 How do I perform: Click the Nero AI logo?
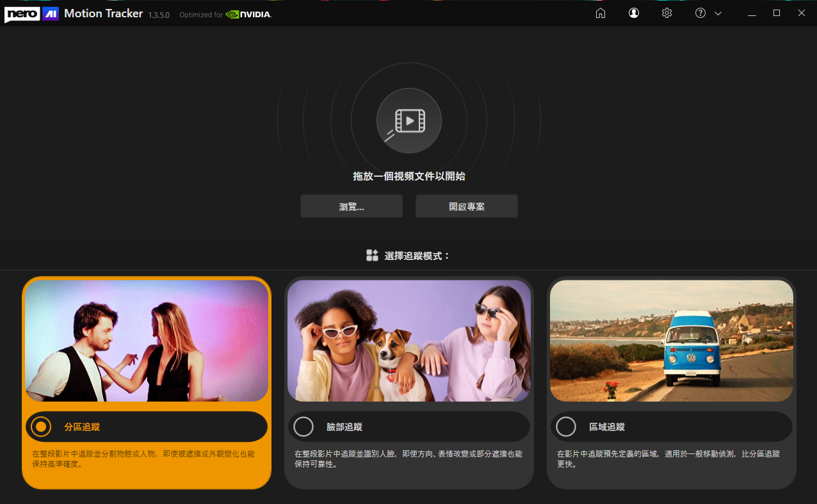(32, 14)
